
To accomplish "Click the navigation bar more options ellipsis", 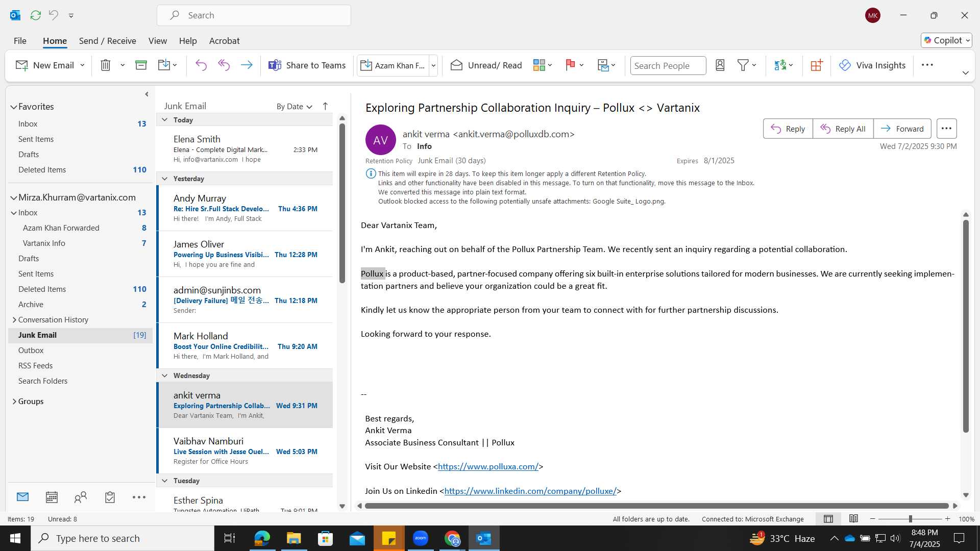I will coord(139,497).
